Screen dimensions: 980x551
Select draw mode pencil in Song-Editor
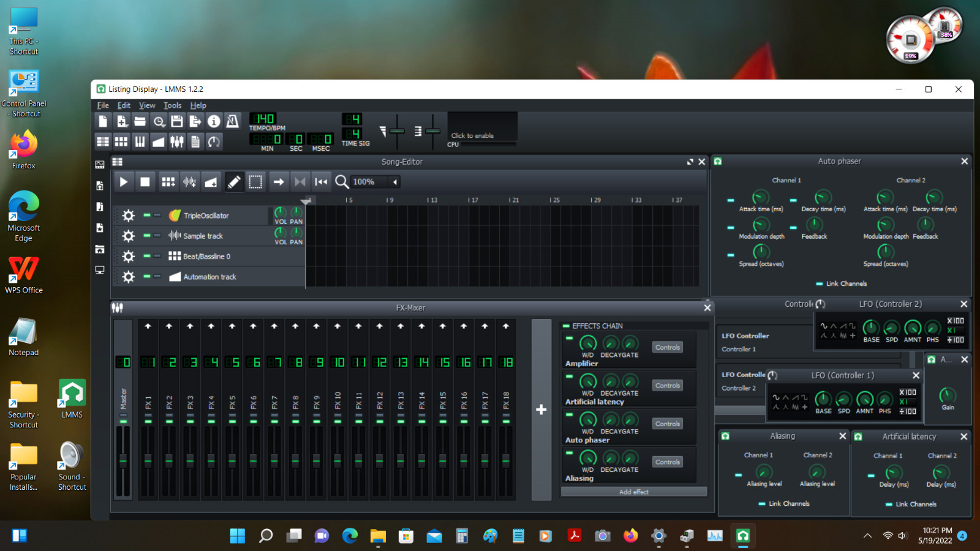(x=234, y=182)
